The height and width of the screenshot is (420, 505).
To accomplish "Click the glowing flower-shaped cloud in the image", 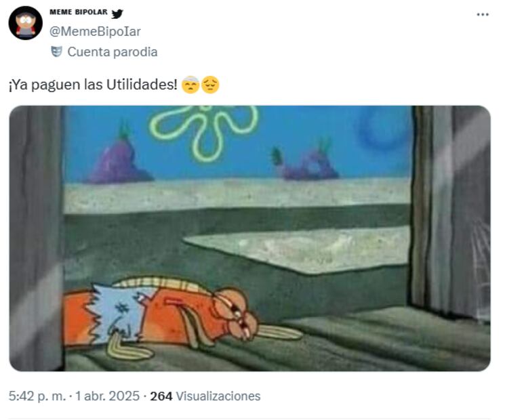I will click(x=203, y=133).
